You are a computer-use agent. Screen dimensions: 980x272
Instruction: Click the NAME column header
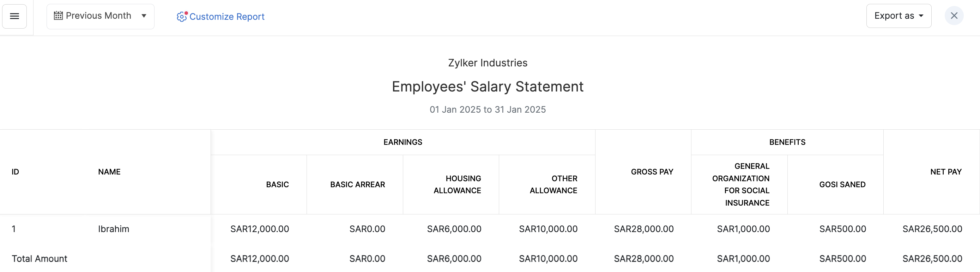109,172
